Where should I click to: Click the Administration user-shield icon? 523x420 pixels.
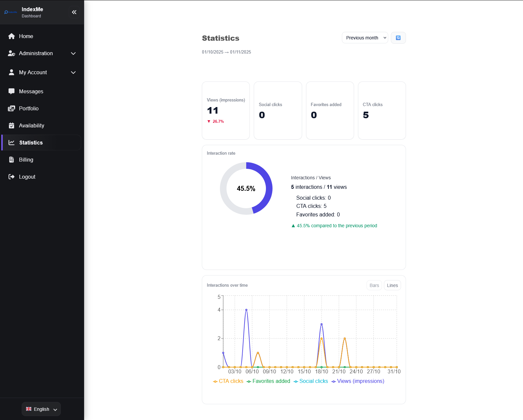pyautogui.click(x=12, y=53)
